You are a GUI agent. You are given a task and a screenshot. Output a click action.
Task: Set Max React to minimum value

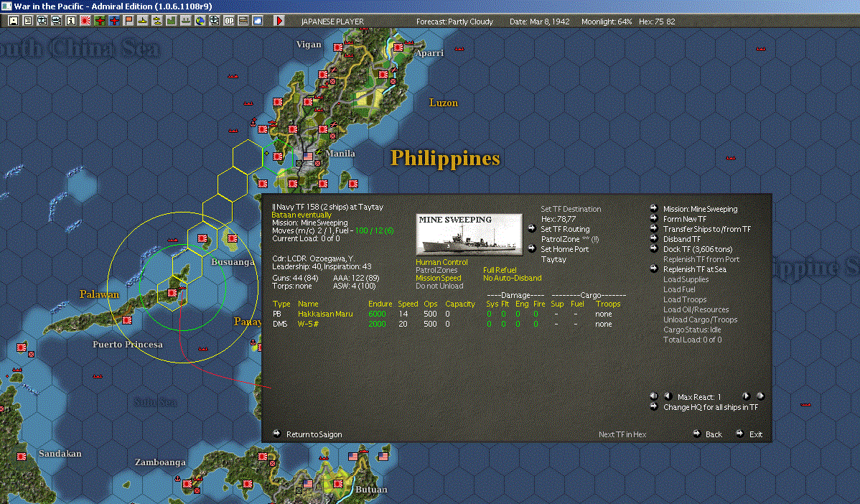click(654, 396)
